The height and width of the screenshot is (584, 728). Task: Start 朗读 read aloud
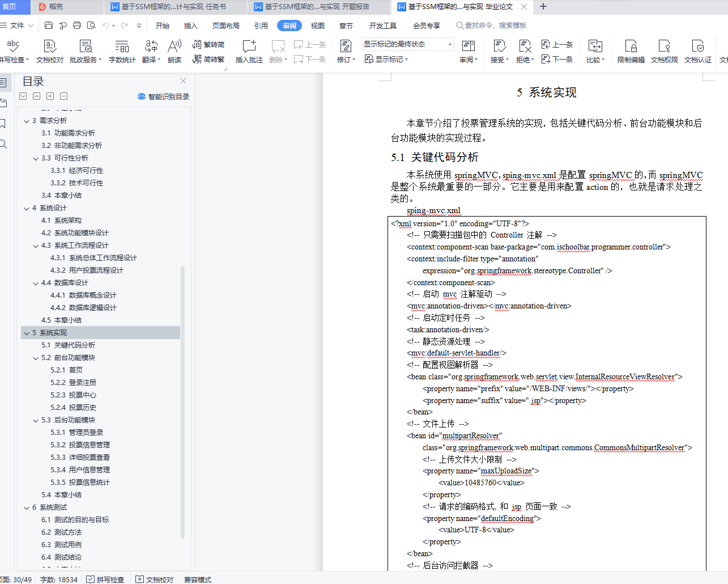(174, 51)
